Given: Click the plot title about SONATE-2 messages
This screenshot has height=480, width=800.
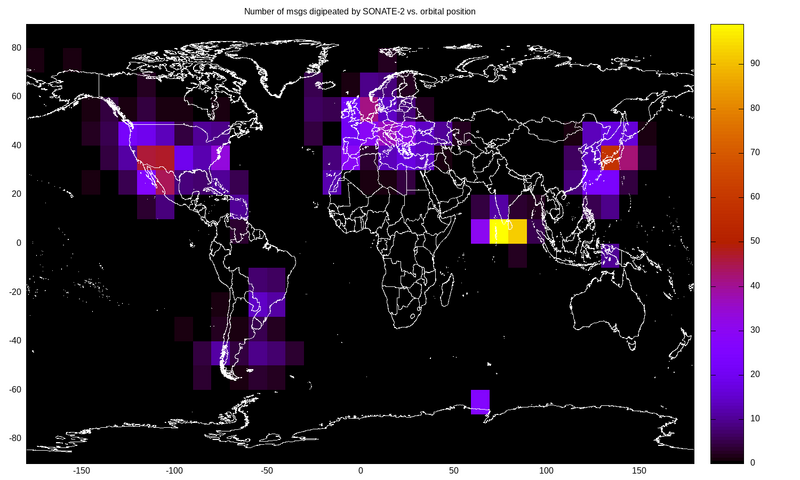Looking at the screenshot, I should click(x=360, y=11).
